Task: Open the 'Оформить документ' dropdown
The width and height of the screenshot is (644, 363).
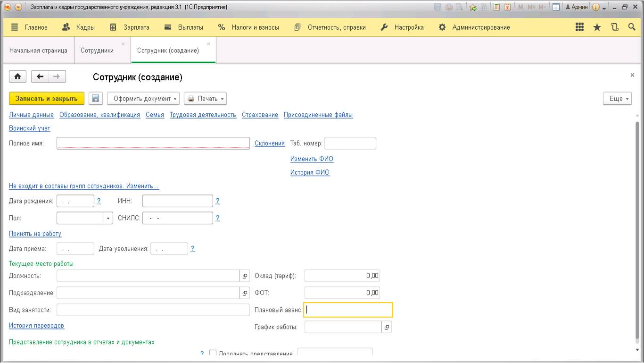Action: point(143,99)
